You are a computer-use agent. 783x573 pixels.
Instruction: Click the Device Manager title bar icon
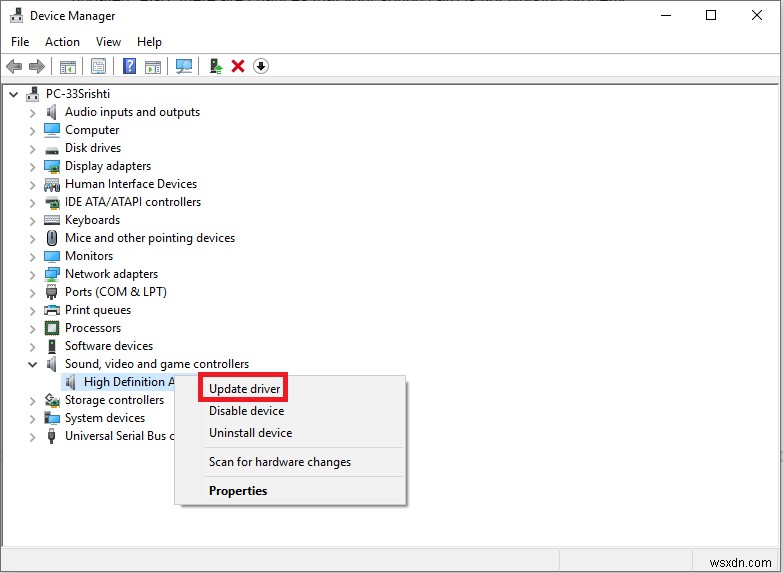click(16, 15)
